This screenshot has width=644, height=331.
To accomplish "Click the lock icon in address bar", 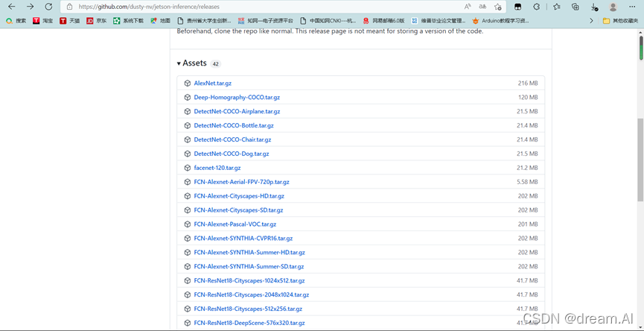I will [70, 7].
